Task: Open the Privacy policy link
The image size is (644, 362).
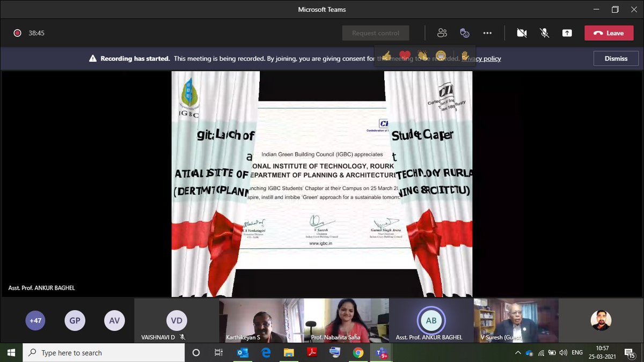Action: [x=481, y=58]
